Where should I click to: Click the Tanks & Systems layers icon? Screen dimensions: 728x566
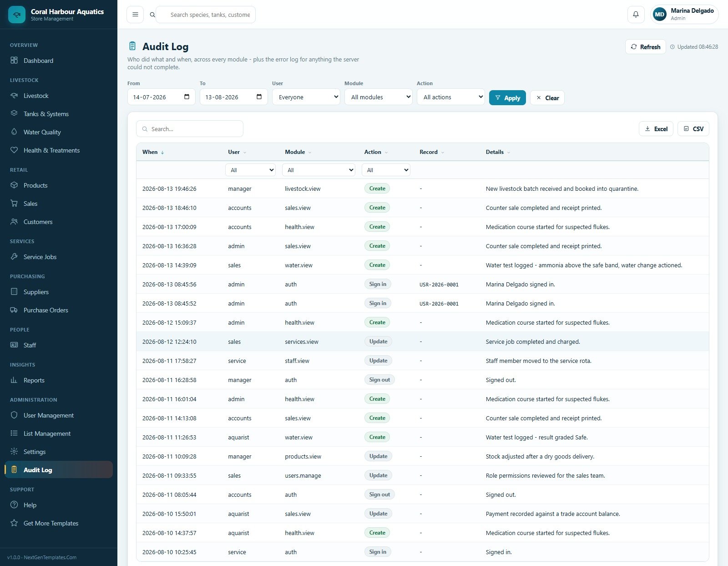coord(14,114)
